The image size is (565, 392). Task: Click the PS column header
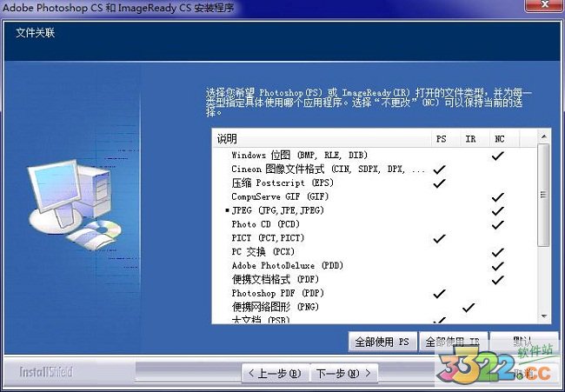point(446,139)
